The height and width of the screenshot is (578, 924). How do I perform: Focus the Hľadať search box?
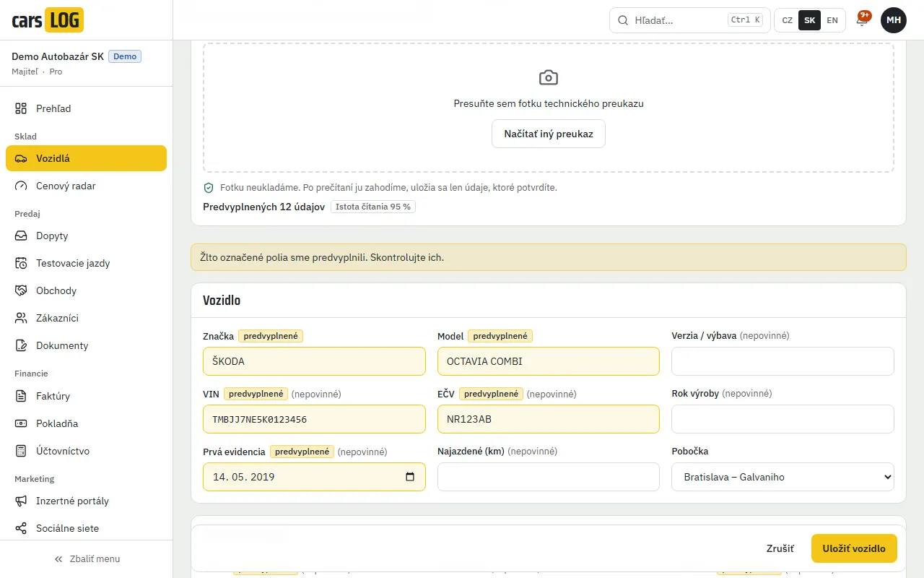pyautogui.click(x=689, y=20)
